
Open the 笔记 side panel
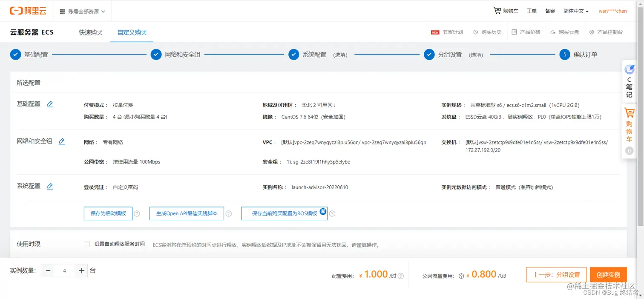coord(629,82)
